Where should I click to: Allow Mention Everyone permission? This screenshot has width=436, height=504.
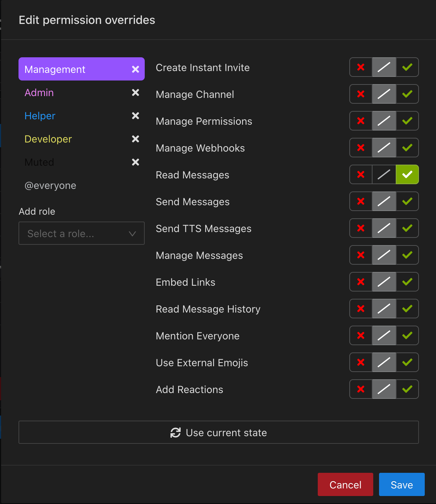tap(407, 335)
